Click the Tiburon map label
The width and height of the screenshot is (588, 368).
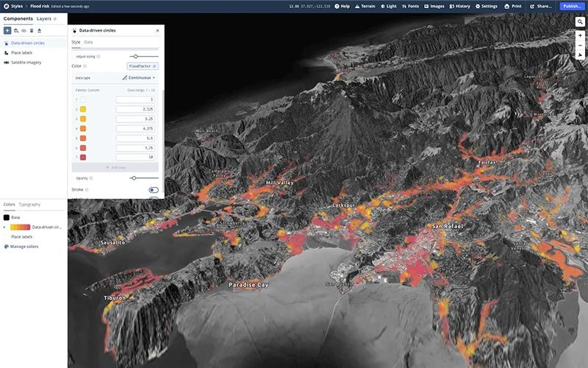point(115,298)
